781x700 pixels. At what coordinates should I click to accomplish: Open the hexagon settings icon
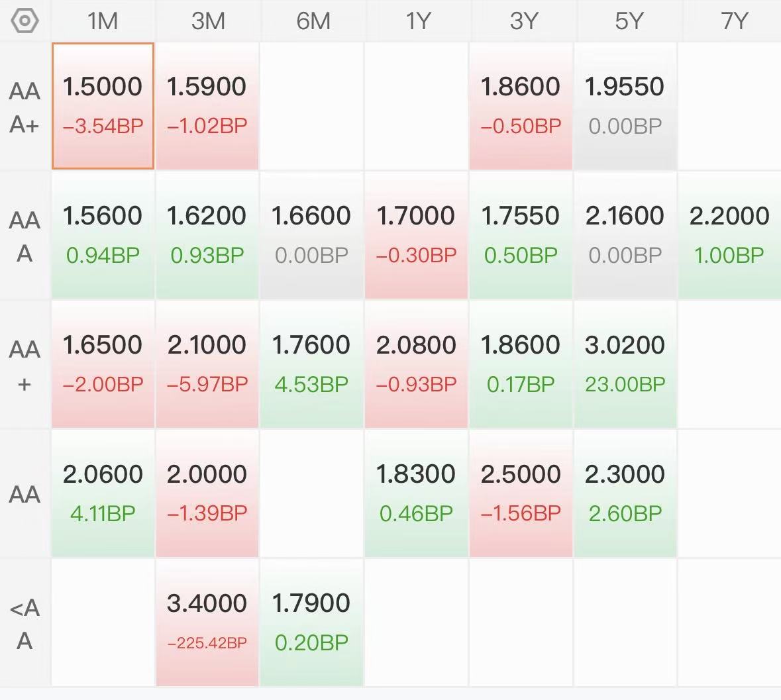click(x=25, y=21)
